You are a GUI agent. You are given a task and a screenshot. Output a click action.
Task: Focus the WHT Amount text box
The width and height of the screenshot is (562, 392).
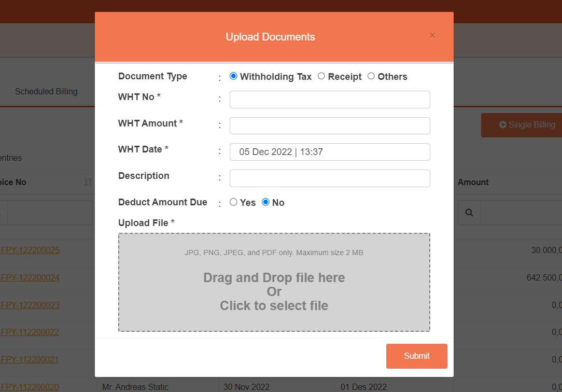click(x=330, y=125)
